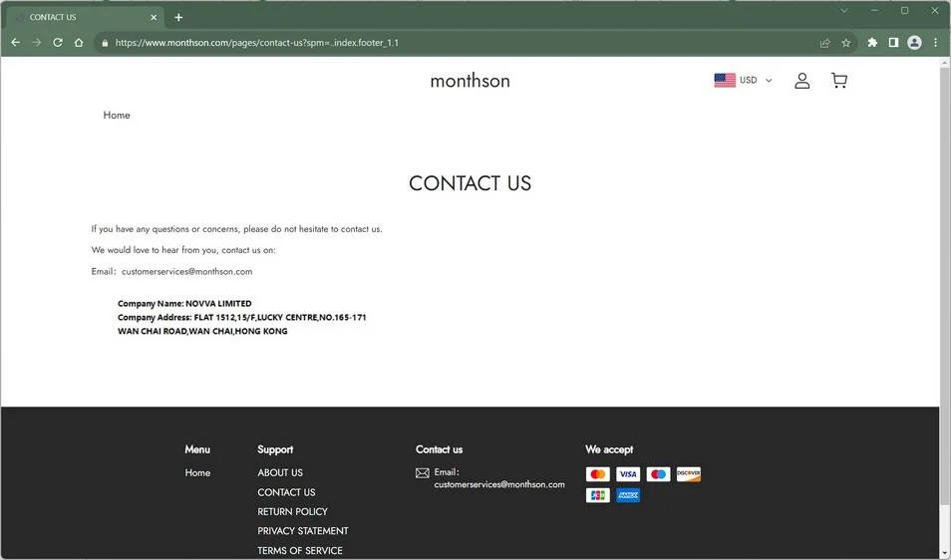The height and width of the screenshot is (560, 951).
Task: Open the PRIVACY STATEMENT footer link
Action: pos(303,531)
